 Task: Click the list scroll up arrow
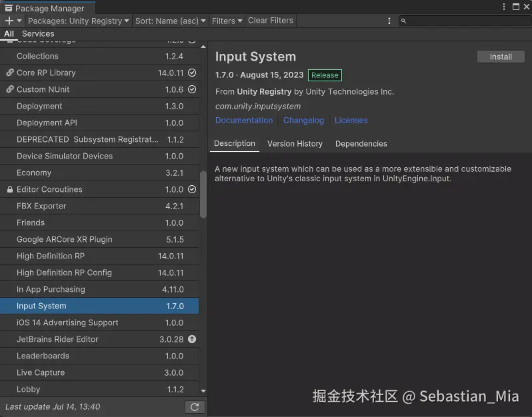(x=203, y=47)
